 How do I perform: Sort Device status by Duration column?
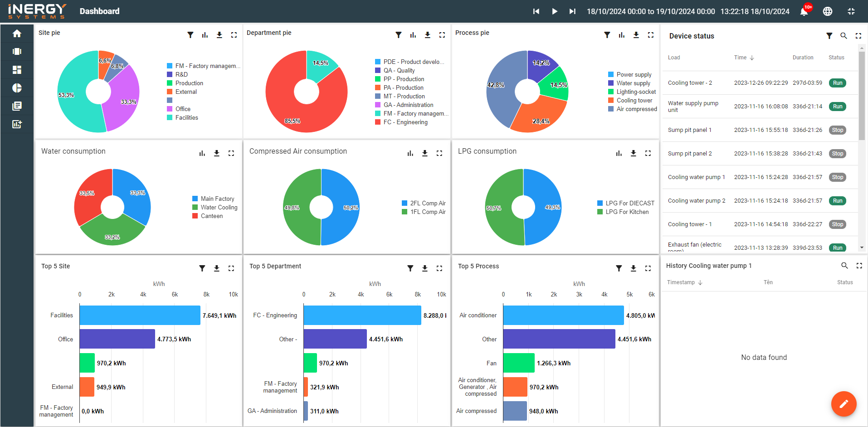click(803, 58)
